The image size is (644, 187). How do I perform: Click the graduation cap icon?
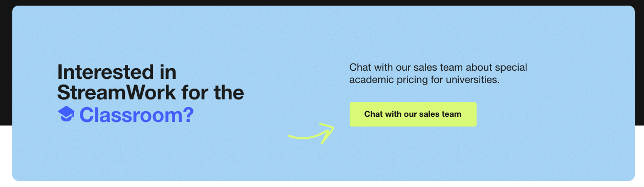click(67, 115)
